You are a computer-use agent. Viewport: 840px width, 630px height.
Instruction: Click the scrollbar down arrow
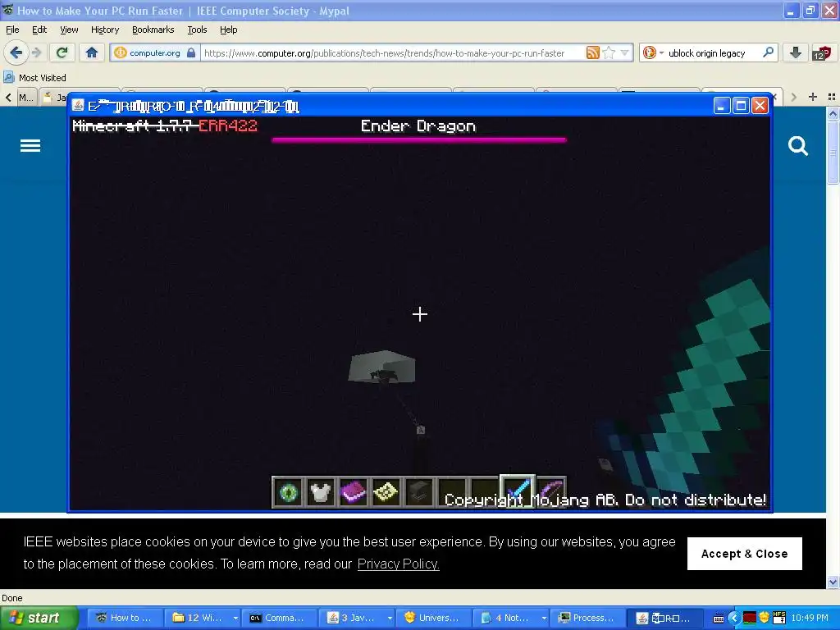833,582
